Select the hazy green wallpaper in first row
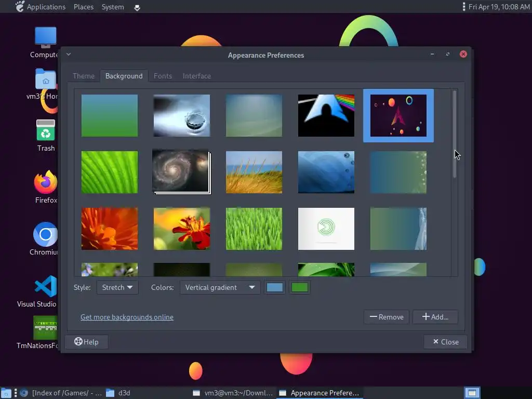 coord(254,116)
